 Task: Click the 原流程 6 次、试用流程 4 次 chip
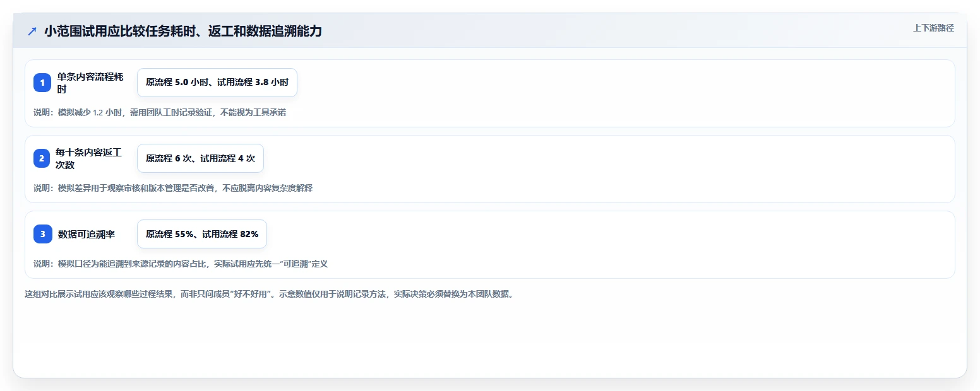click(200, 158)
